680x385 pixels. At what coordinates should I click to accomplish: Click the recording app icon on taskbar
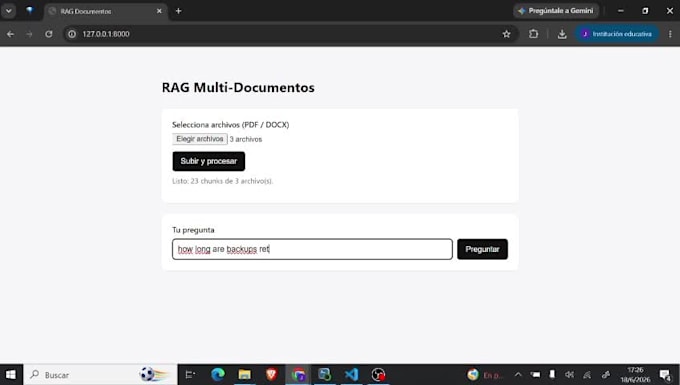378,375
